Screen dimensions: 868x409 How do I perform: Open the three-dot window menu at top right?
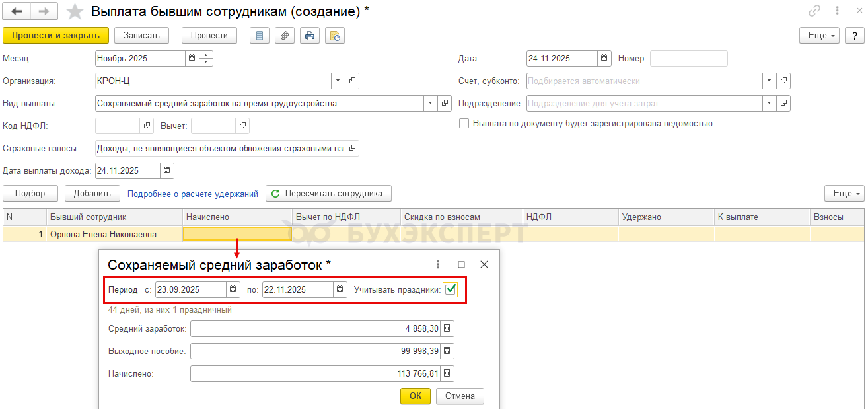pos(837,11)
